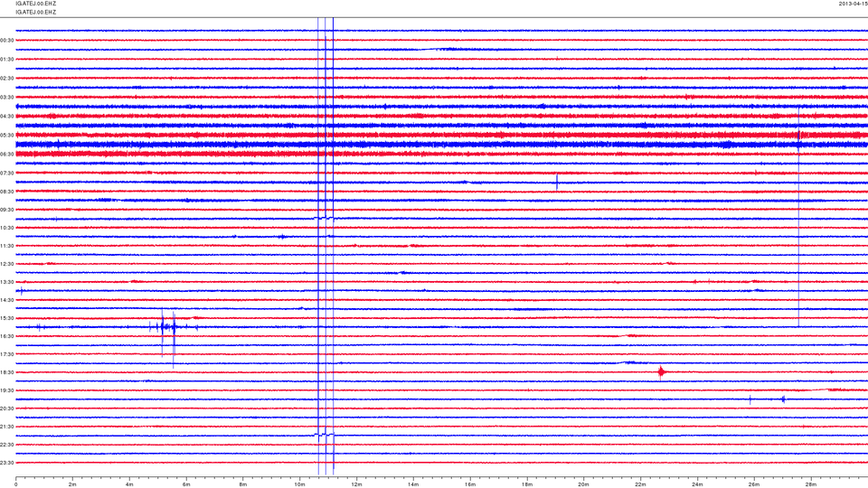Click the 12:30 time label

pyautogui.click(x=7, y=264)
